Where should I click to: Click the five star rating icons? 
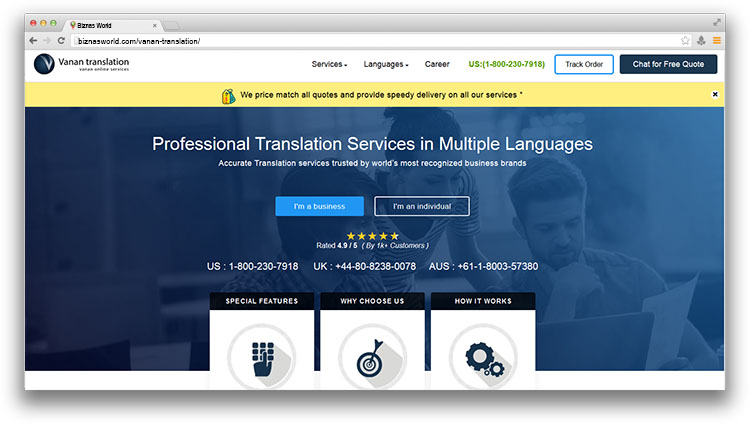(373, 236)
